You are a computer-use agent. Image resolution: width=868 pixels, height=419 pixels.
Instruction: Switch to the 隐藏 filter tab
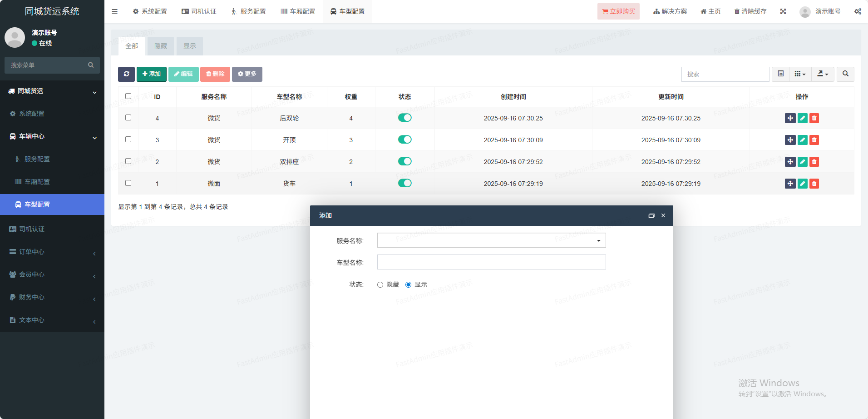pos(161,46)
